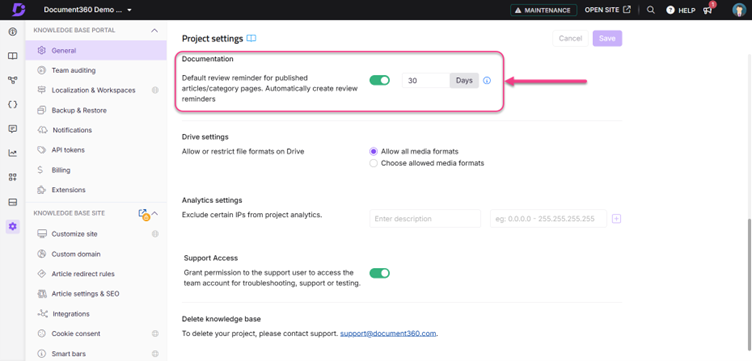Screen dimensions: 752x361
Task: Open the widgets grid icon in left rail
Action: coord(12,177)
